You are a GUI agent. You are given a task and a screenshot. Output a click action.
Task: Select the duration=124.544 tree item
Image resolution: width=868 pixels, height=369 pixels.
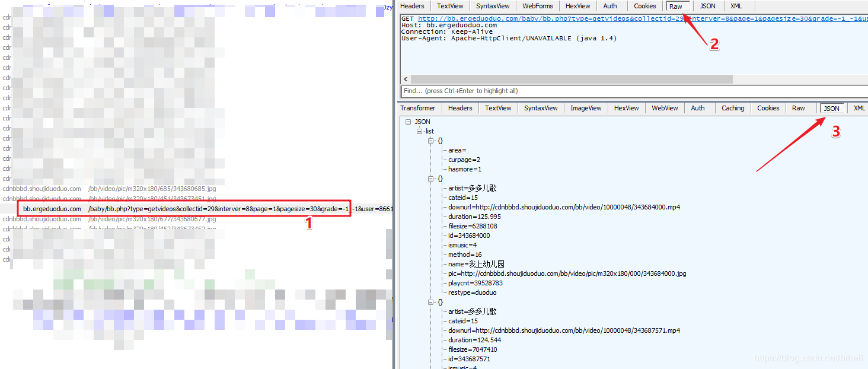(x=475, y=340)
